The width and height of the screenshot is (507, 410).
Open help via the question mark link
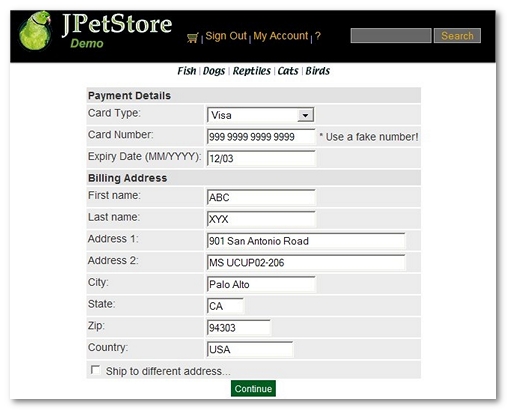point(318,36)
